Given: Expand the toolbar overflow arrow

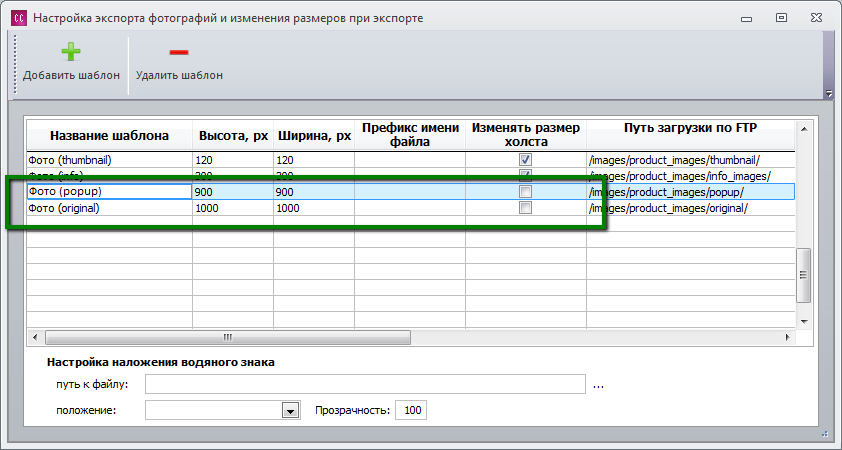Looking at the screenshot, I should coord(829,93).
